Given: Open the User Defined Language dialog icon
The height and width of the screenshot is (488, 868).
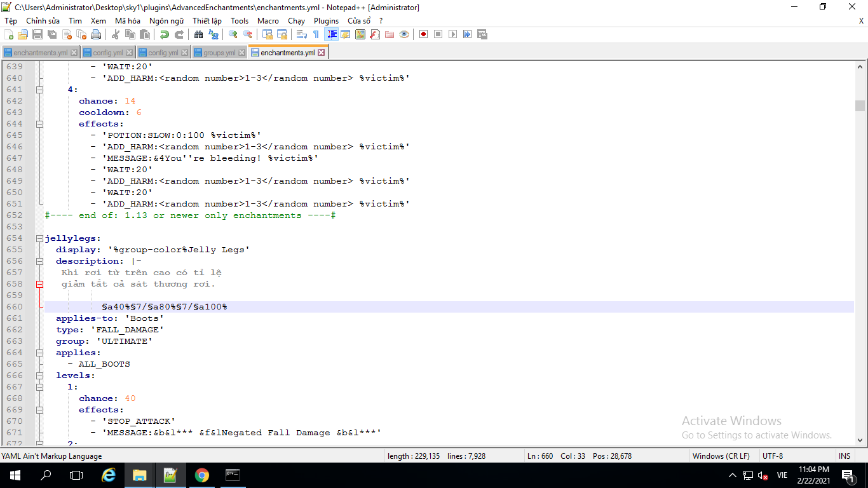Looking at the screenshot, I should (x=345, y=34).
